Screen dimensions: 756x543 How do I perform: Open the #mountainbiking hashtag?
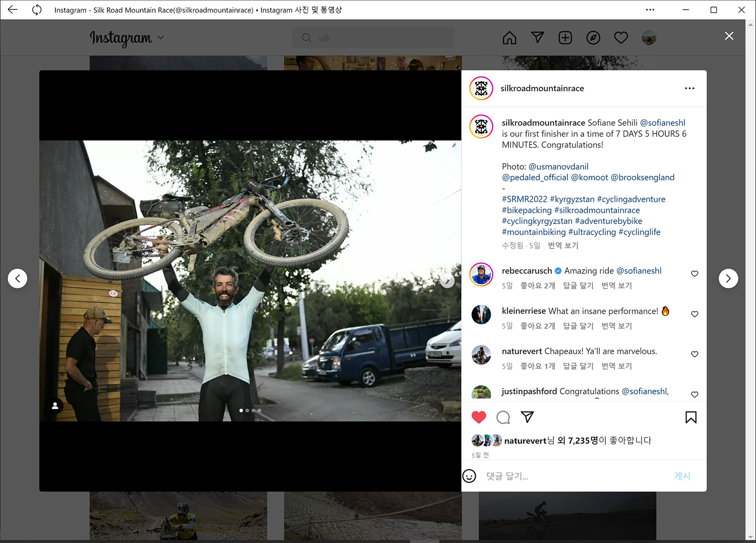point(534,232)
